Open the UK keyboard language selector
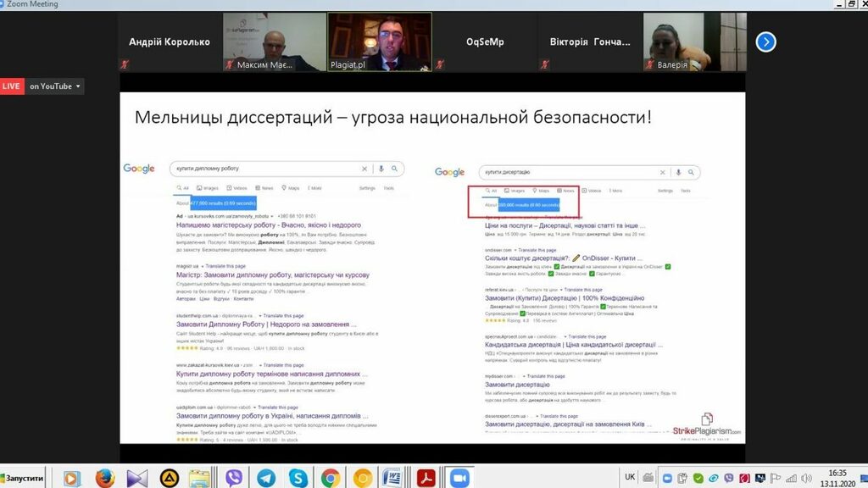The width and height of the screenshot is (868, 488). click(630, 477)
